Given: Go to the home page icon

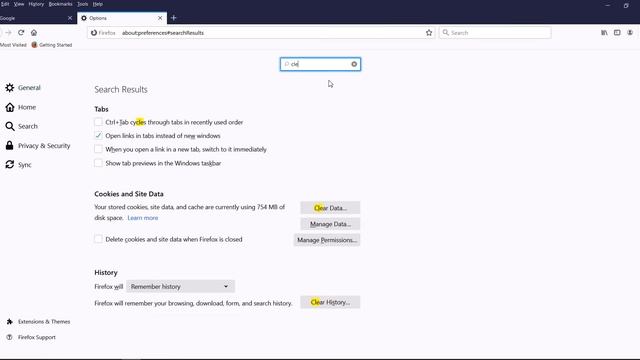Looking at the screenshot, I should (x=34, y=33).
